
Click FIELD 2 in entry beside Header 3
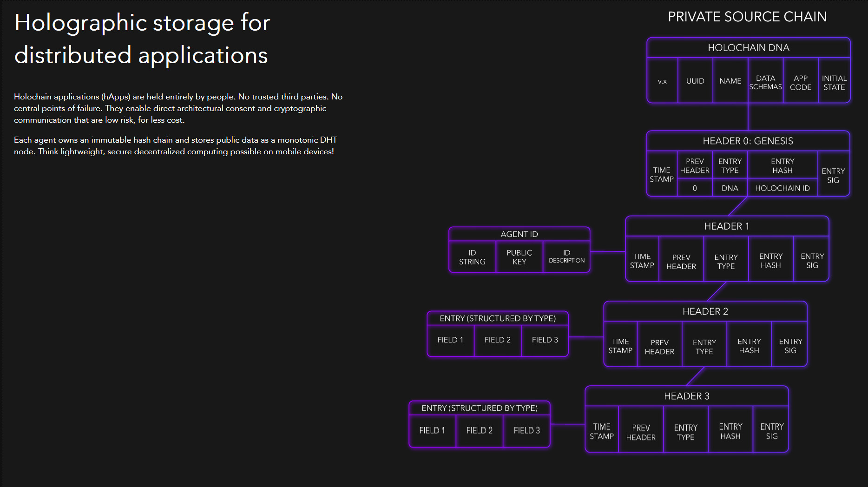(479, 430)
